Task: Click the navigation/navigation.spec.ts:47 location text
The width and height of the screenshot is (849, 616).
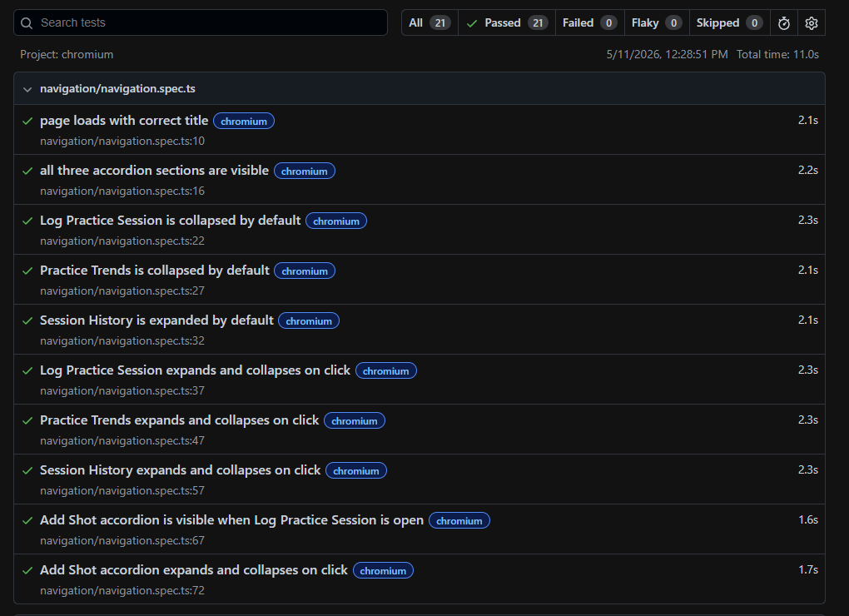Action: [122, 440]
